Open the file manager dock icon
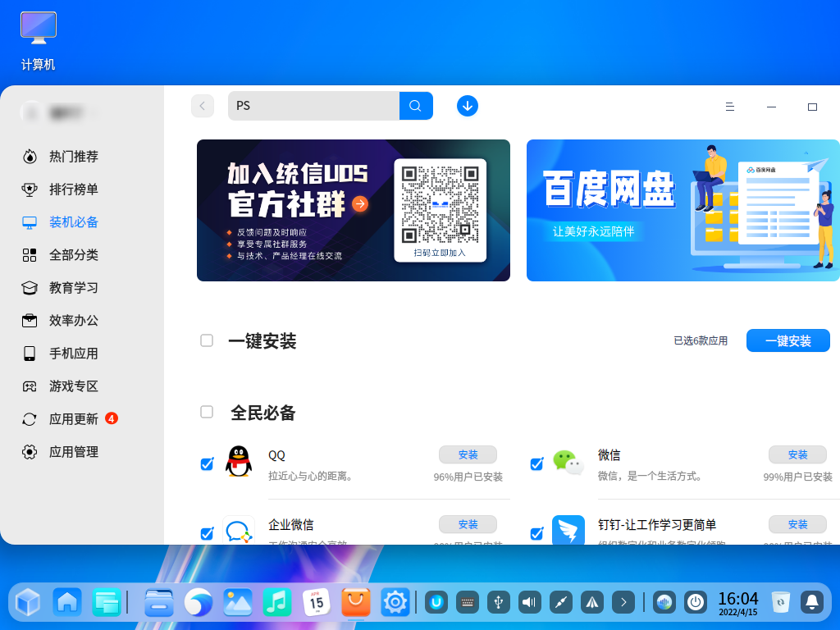840x630 pixels. click(x=159, y=602)
